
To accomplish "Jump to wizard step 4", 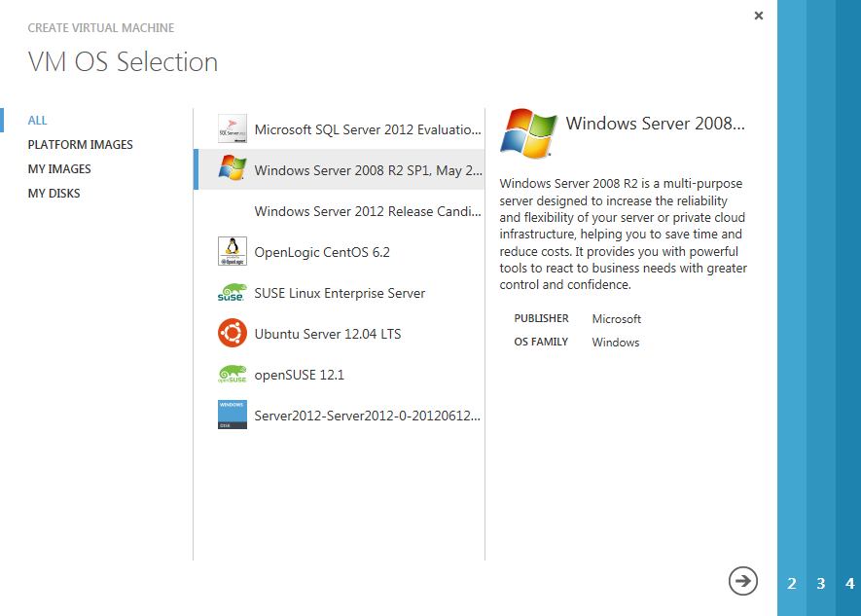I will 849,584.
